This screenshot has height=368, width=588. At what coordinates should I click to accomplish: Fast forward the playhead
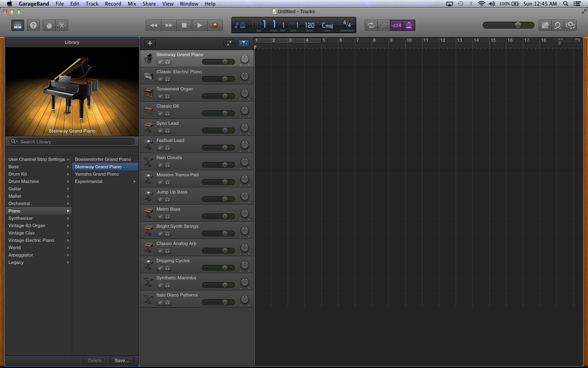(169, 25)
